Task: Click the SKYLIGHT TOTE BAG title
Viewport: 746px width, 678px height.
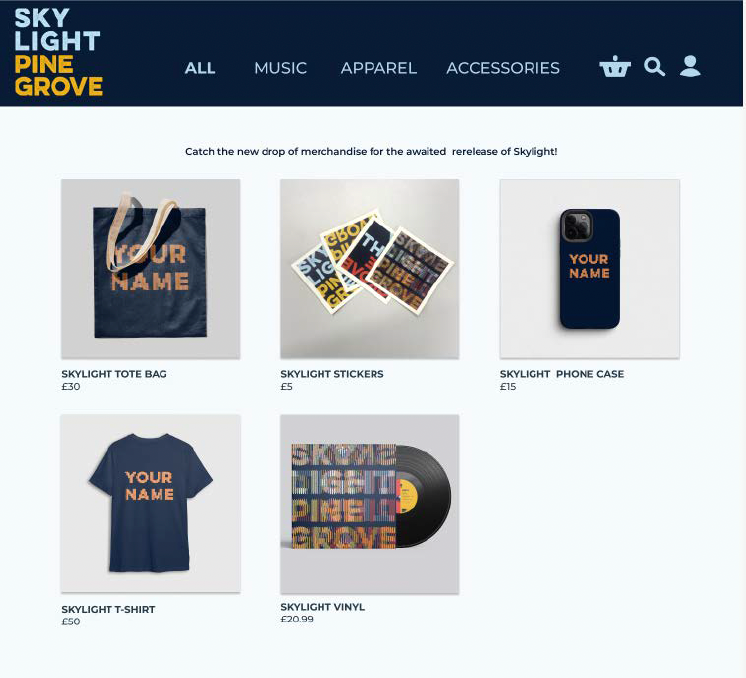Action: pyautogui.click(x=114, y=374)
